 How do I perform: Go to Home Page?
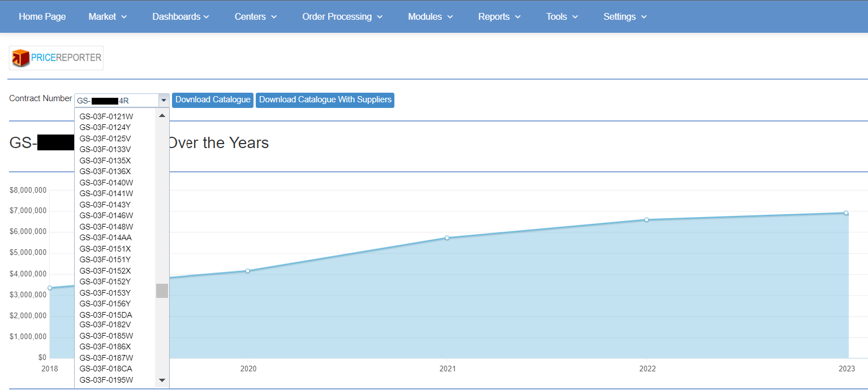coord(42,16)
